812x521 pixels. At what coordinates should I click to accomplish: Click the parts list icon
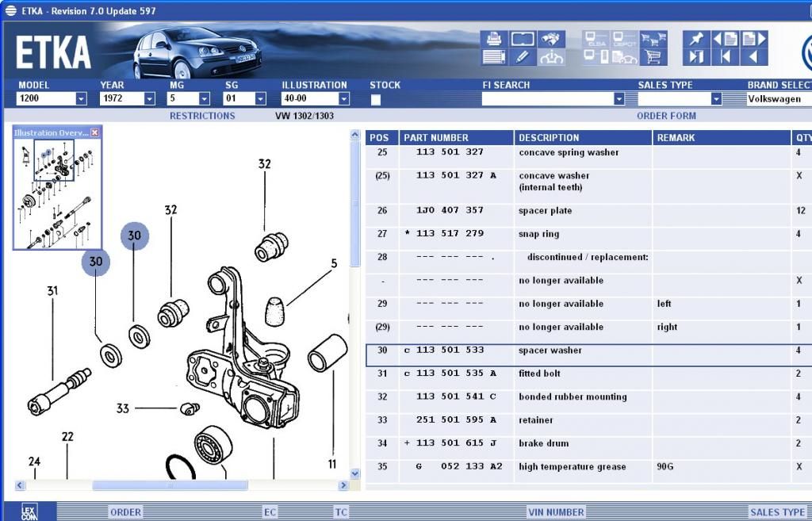click(x=494, y=56)
